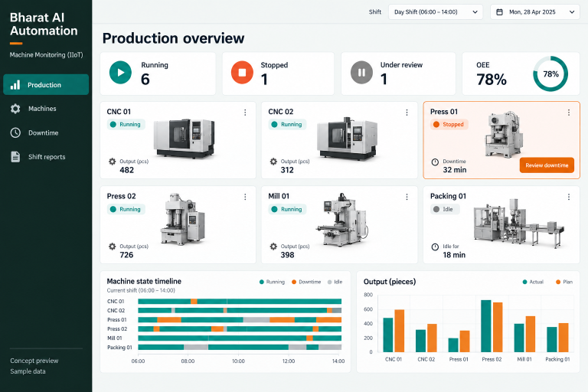This screenshot has height=392, width=588.
Task: Click the Press 01 Stopped status badge
Action: point(449,125)
